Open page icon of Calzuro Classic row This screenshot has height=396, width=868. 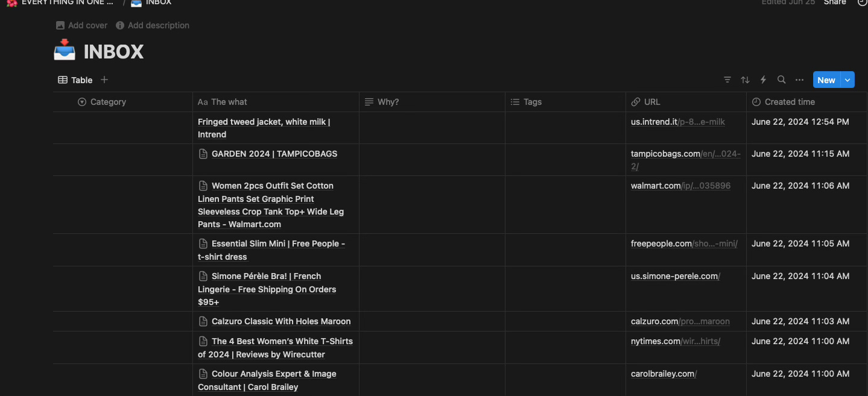click(x=203, y=321)
